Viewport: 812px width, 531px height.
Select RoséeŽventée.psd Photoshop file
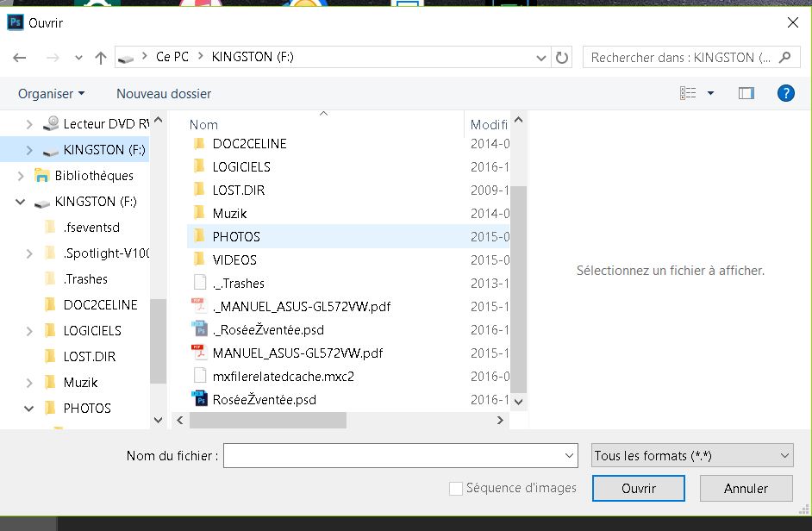click(x=253, y=400)
